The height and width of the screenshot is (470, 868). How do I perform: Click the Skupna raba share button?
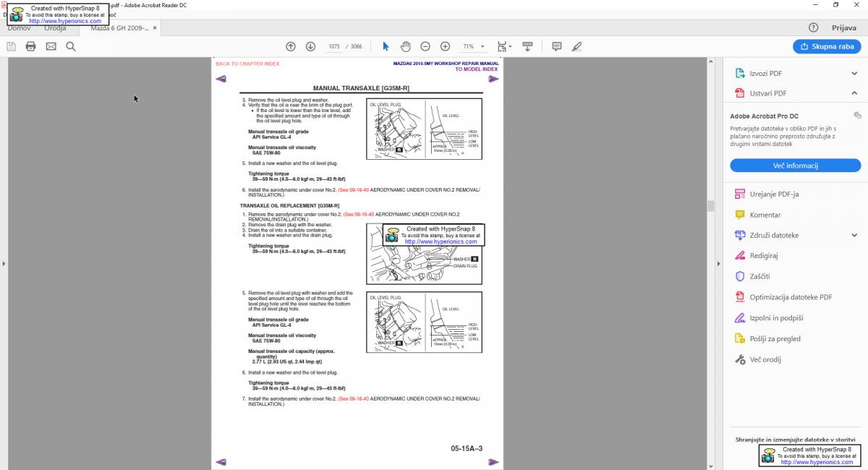pos(828,46)
